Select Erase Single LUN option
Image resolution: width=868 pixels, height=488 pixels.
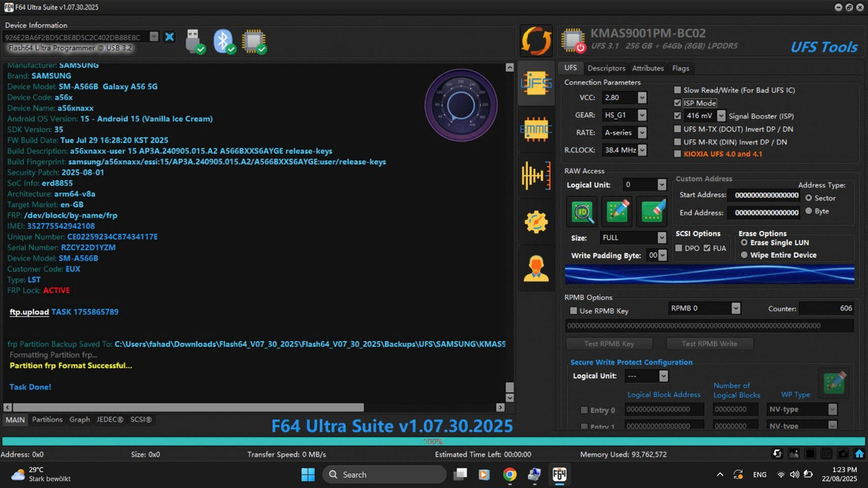(x=745, y=243)
